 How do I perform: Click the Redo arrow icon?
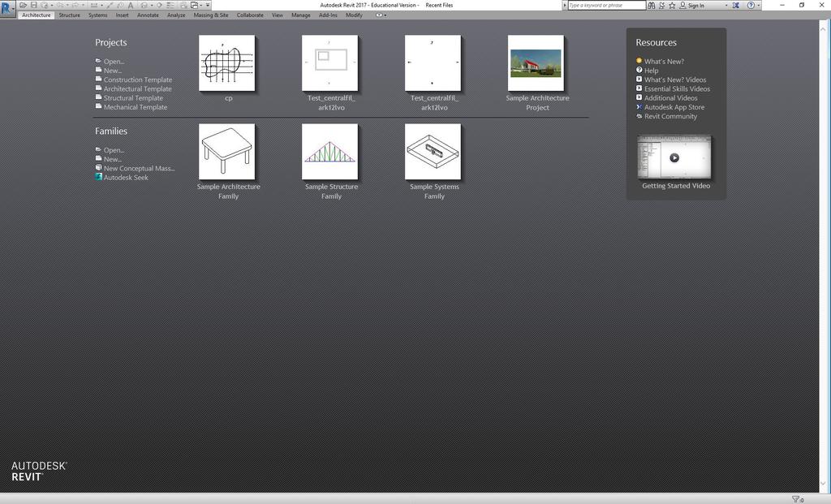(x=75, y=6)
